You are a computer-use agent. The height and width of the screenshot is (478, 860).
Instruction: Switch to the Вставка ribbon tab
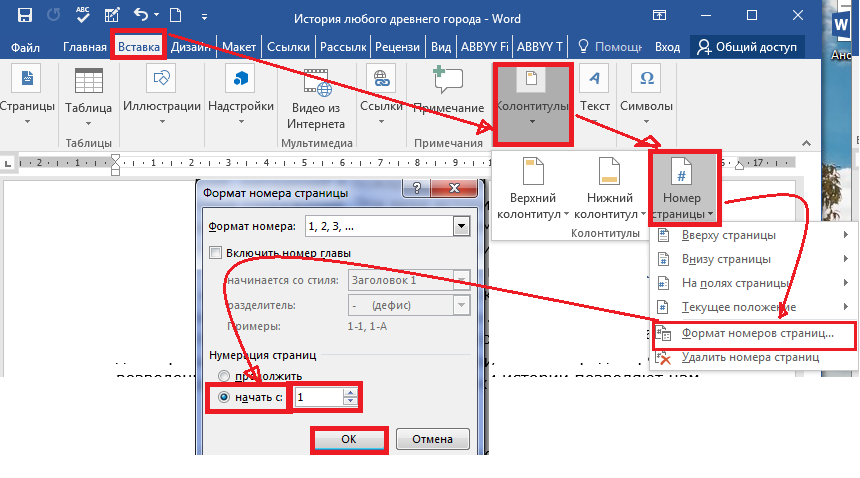[x=138, y=47]
